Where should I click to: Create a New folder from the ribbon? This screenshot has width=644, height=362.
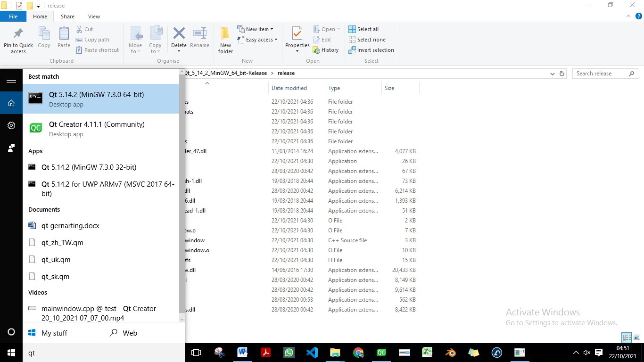[225, 40]
